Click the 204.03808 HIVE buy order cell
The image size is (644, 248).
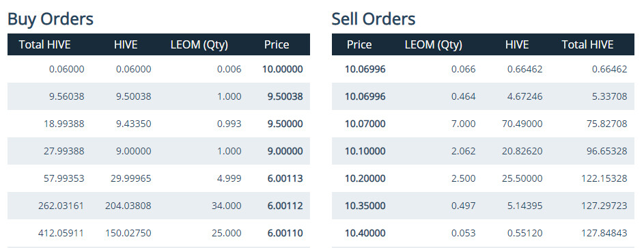(x=128, y=206)
